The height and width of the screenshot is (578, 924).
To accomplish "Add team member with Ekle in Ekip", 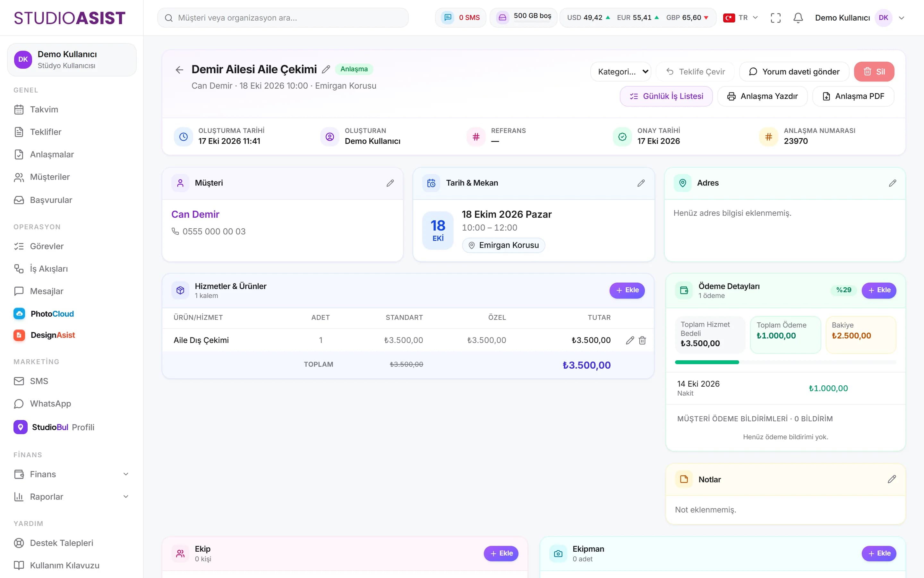I will pyautogui.click(x=501, y=553).
